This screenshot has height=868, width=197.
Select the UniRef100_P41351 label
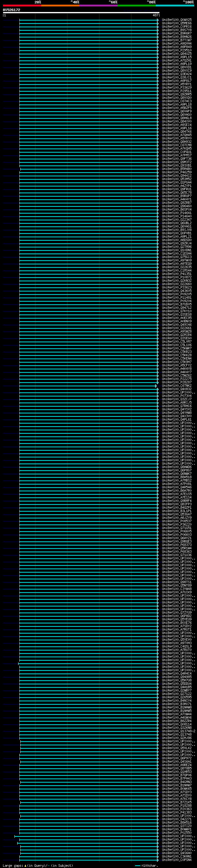point(177,274)
